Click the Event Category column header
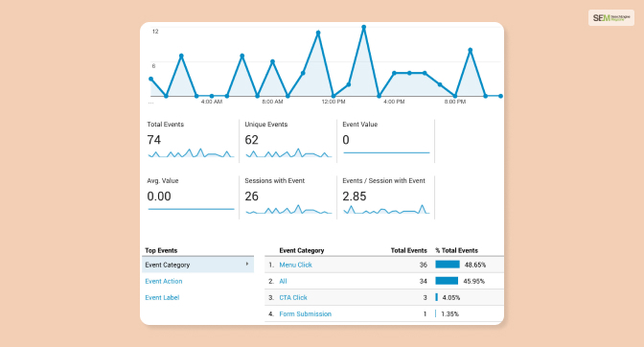This screenshot has width=644, height=347. click(x=302, y=250)
